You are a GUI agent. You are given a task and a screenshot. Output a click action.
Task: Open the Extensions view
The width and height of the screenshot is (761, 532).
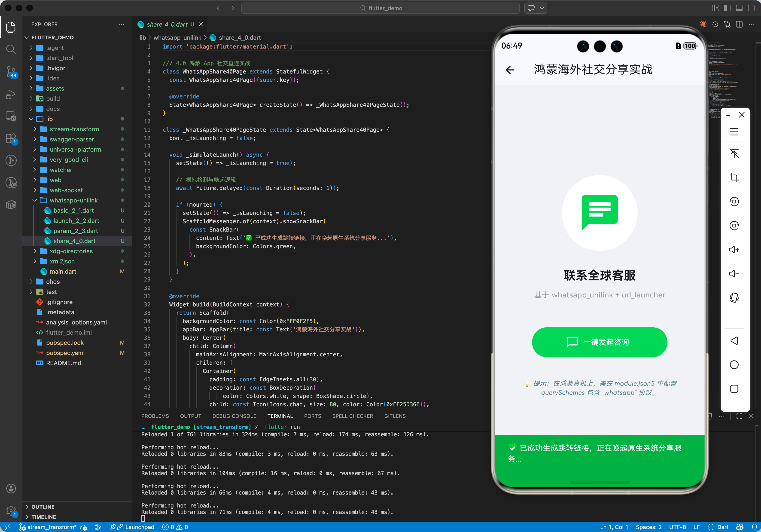point(11,138)
